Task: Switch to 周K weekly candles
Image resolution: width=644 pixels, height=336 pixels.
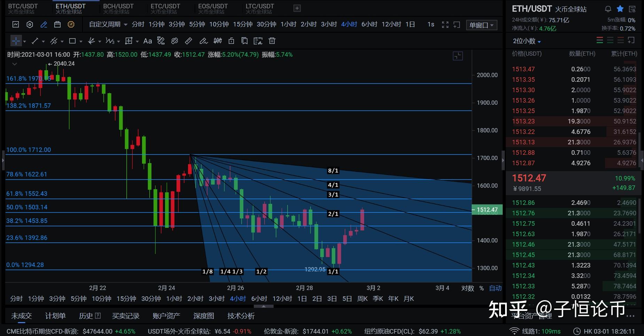Action: [362, 299]
